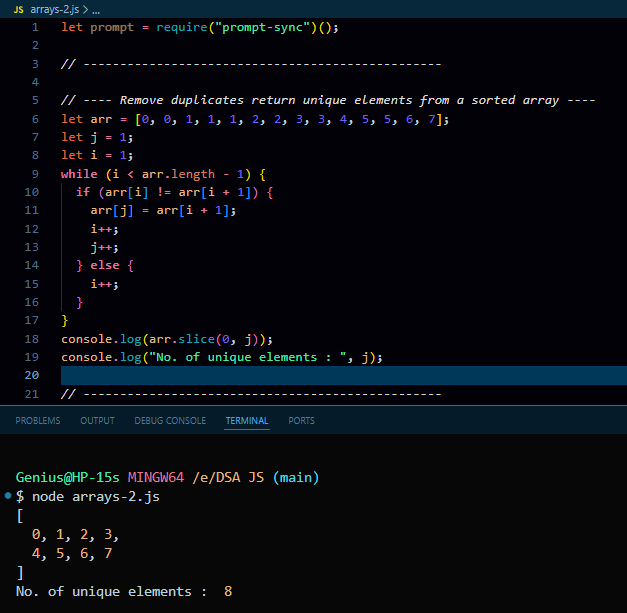Click the blue command status dot in terminal
Screen dimensions: 627x613
click(x=8, y=496)
